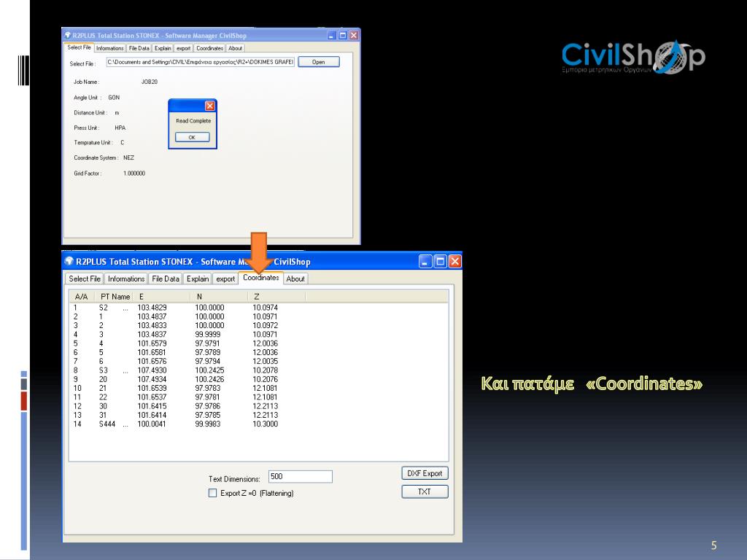Click the About tab in upper window
Viewport: 747px width, 560px height.
[x=236, y=48]
